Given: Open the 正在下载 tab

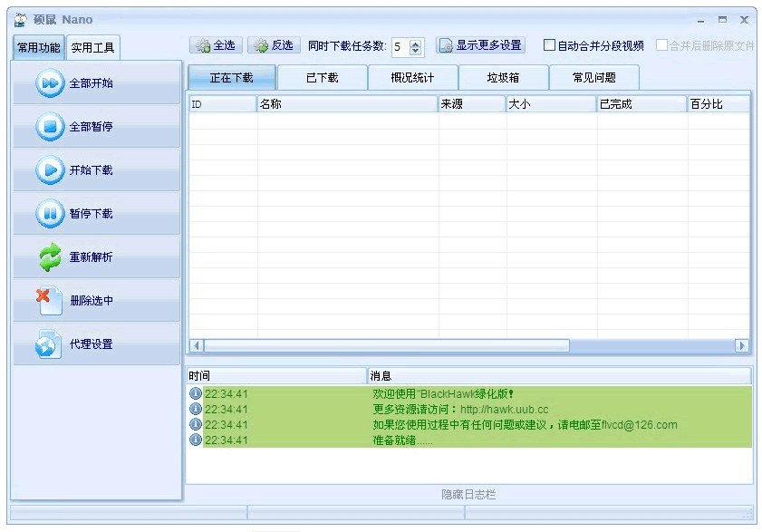Looking at the screenshot, I should [232, 78].
